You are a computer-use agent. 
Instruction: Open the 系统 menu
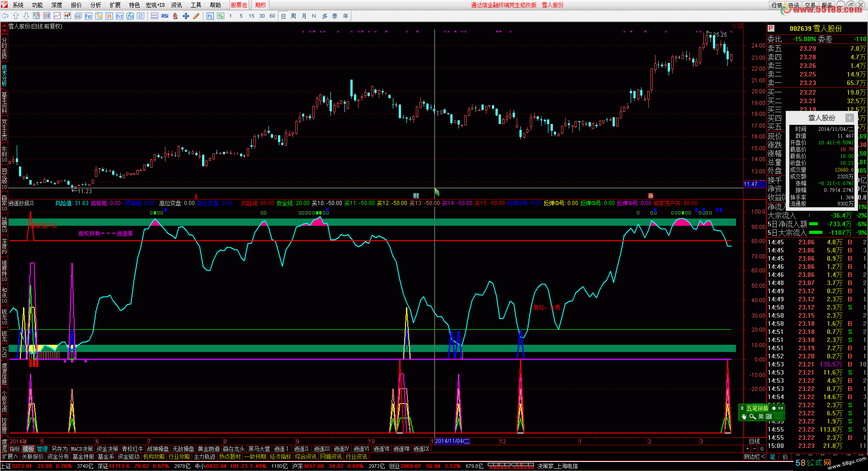pos(18,5)
